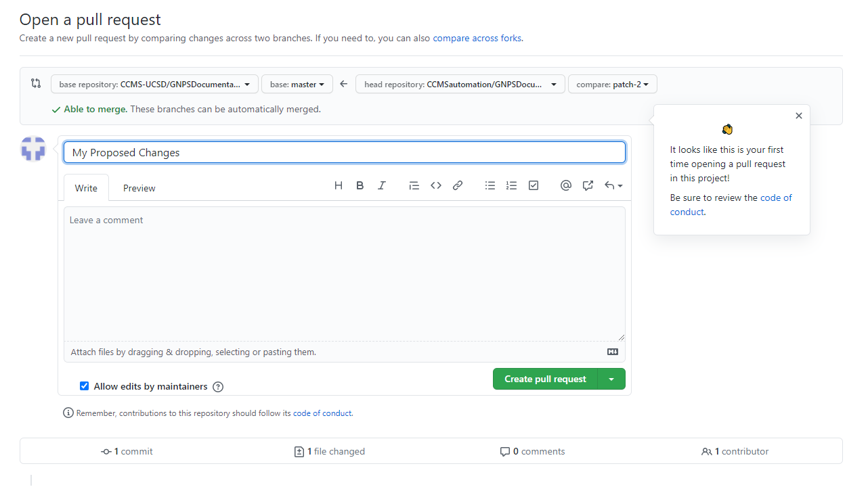Insert a quote block
The width and height of the screenshot is (868, 487).
(414, 185)
